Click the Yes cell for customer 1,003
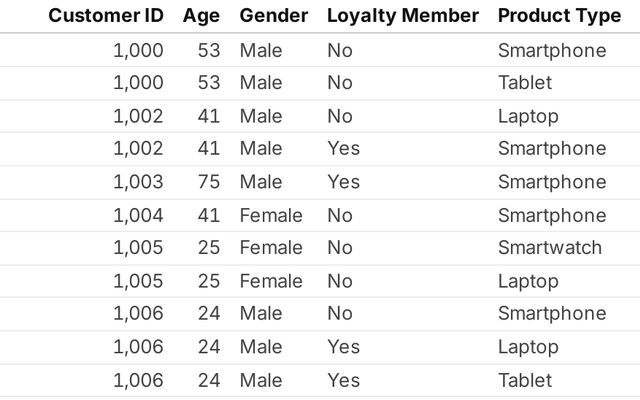 342,182
